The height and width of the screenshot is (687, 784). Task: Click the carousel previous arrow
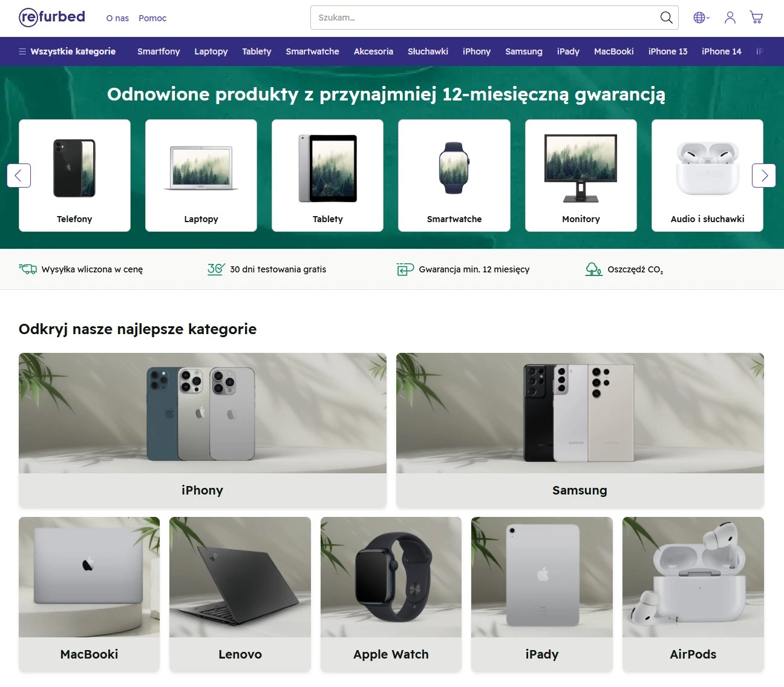(x=19, y=176)
